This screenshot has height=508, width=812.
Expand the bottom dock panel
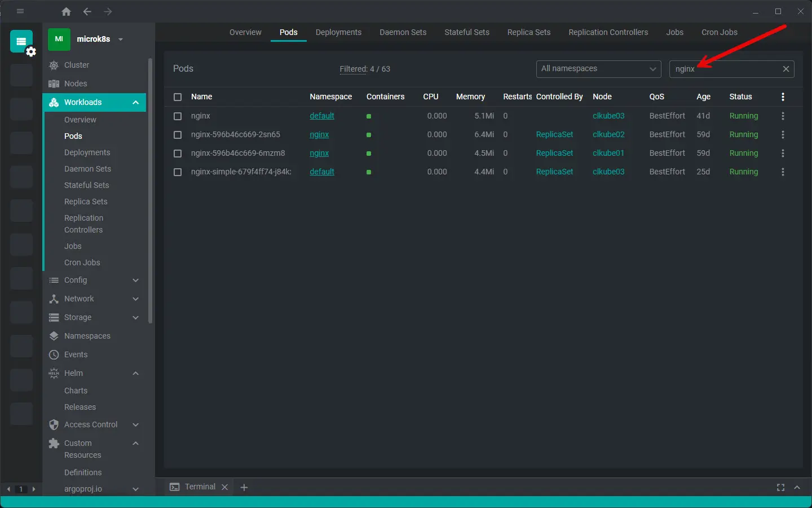[797, 487]
